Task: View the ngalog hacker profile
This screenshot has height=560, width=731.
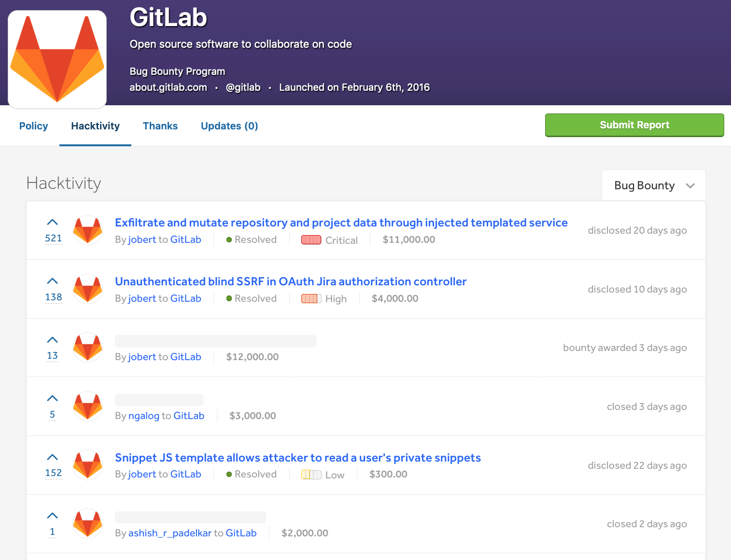Action: click(x=144, y=416)
